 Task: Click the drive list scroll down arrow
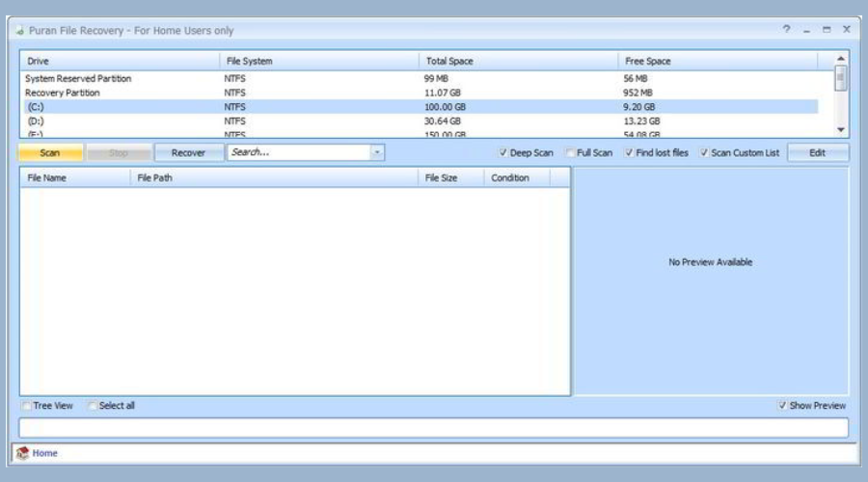pos(841,129)
